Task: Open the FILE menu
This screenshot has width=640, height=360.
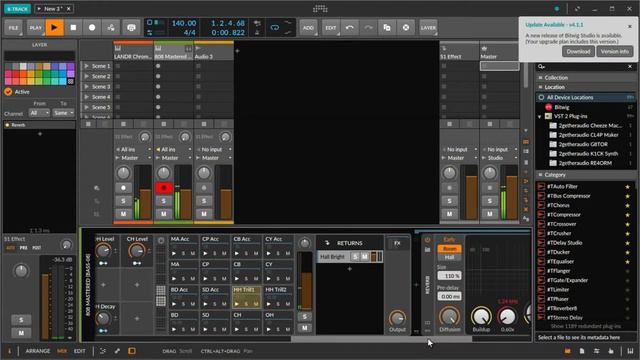Action: [x=13, y=27]
